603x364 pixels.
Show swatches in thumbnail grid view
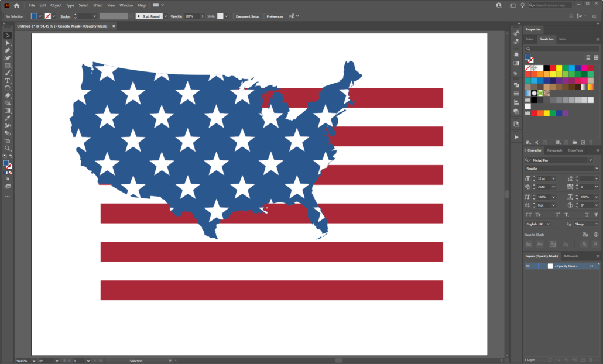pos(596,57)
